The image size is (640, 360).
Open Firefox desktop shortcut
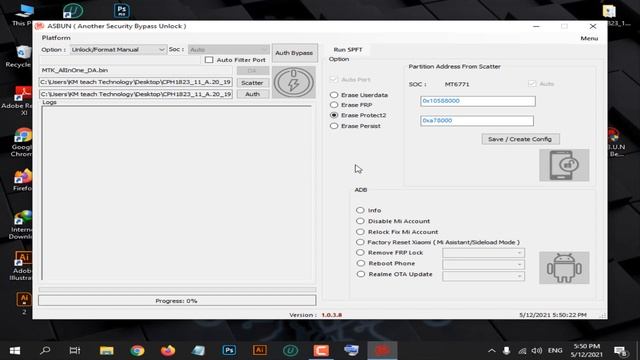[22, 180]
